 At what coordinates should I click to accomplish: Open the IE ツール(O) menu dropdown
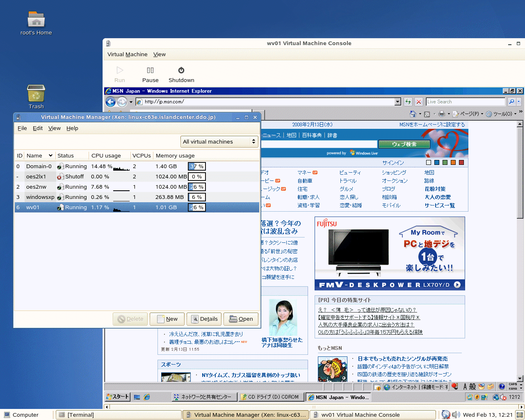tap(501, 114)
